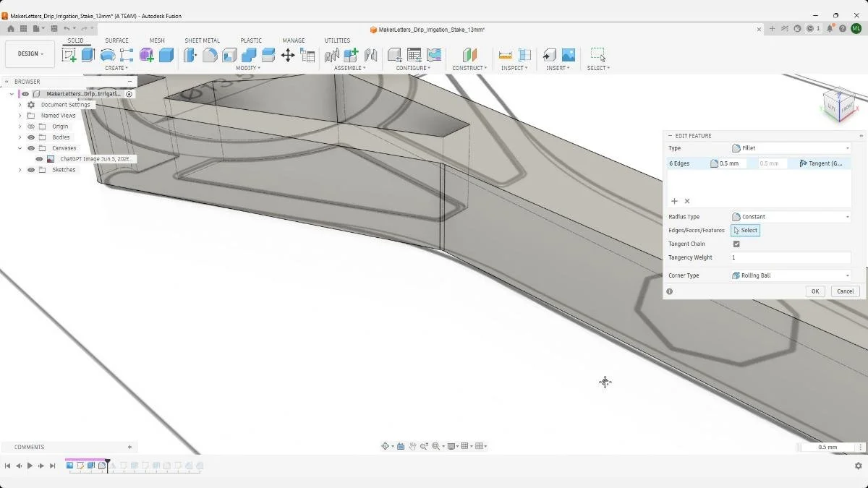Viewport: 868px width, 488px height.
Task: Open the DESIGN workspace dropdown
Action: coord(30,54)
